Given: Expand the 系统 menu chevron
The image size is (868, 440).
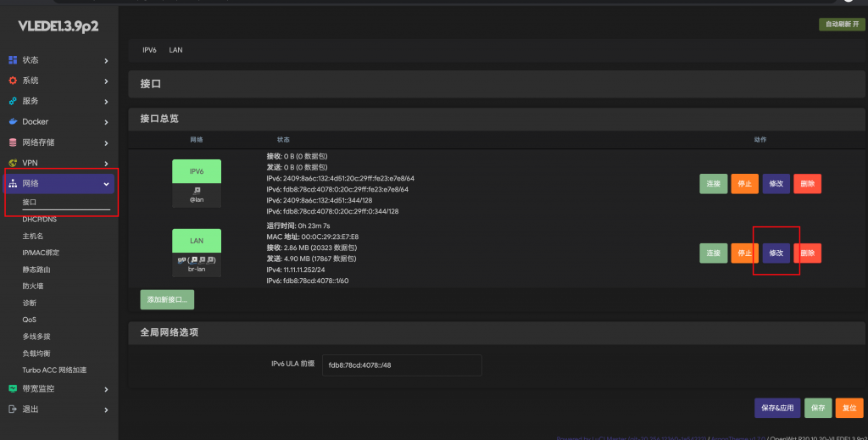Looking at the screenshot, I should [x=106, y=81].
